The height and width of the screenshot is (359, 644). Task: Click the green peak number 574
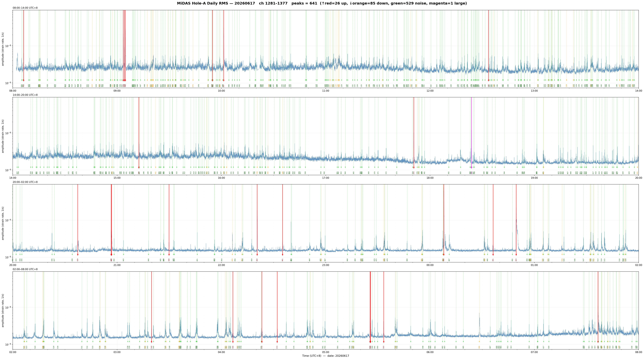click(x=286, y=347)
